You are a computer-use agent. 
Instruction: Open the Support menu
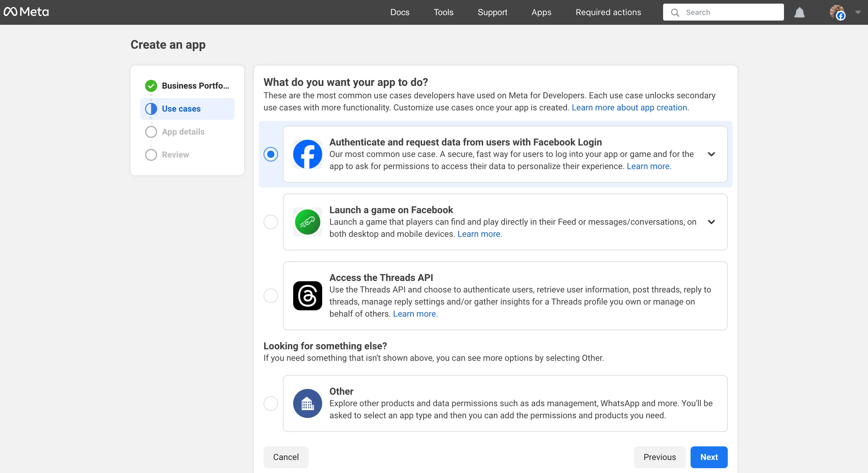coord(492,12)
